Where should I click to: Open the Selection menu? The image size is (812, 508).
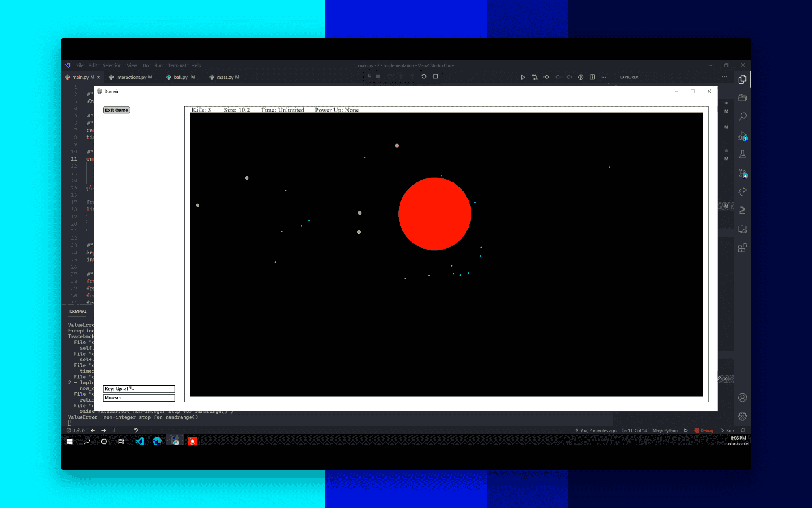coord(112,65)
